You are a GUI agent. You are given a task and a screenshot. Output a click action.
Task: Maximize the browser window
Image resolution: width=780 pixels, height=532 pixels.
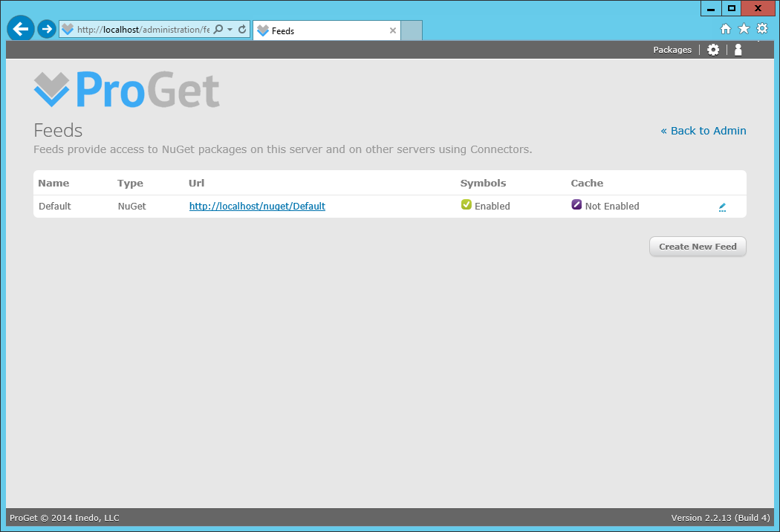[731, 8]
